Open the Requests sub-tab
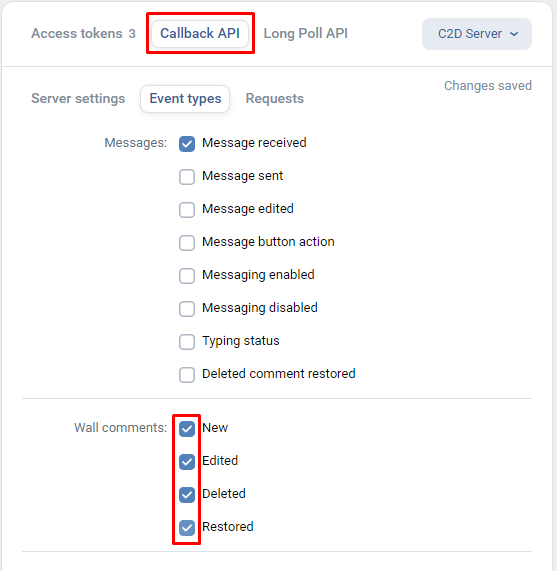557x571 pixels. (x=274, y=99)
